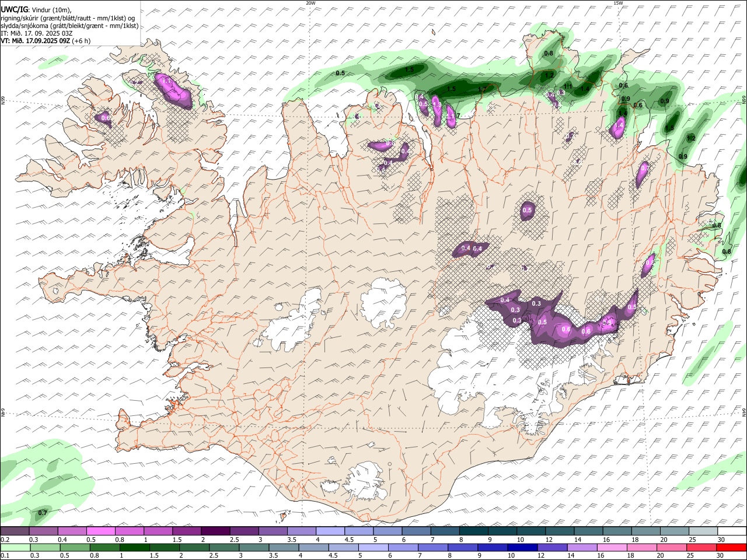The height and width of the screenshot is (560, 747).
Task: Click the 'rigning/skúrir' legend description line
Action: 68,17
